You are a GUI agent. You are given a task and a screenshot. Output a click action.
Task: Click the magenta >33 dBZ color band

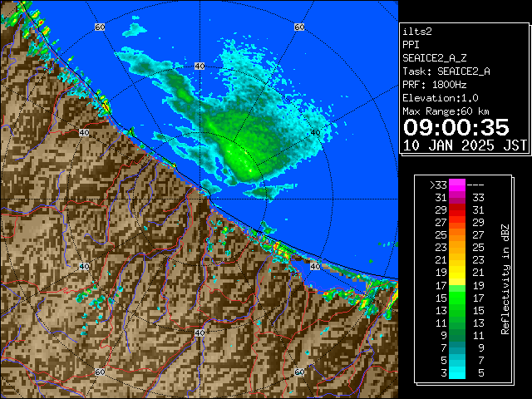tap(457, 185)
